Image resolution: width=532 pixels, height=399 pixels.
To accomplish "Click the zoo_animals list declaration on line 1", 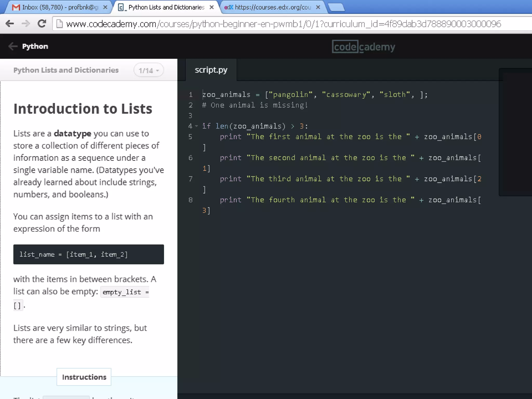I will coord(315,95).
